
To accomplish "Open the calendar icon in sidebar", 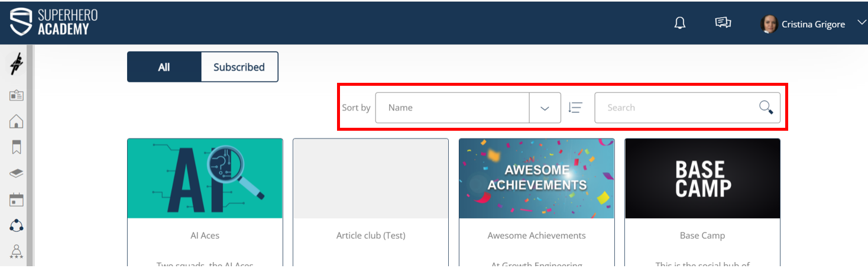I will click(17, 199).
